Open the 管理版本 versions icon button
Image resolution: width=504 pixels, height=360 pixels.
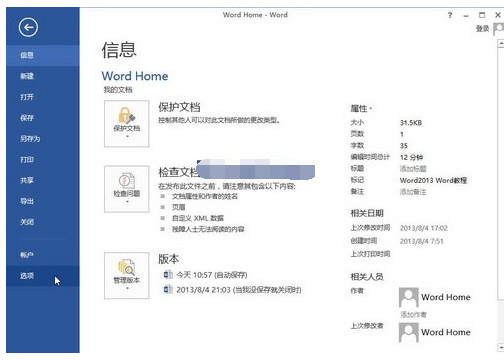[x=127, y=275]
